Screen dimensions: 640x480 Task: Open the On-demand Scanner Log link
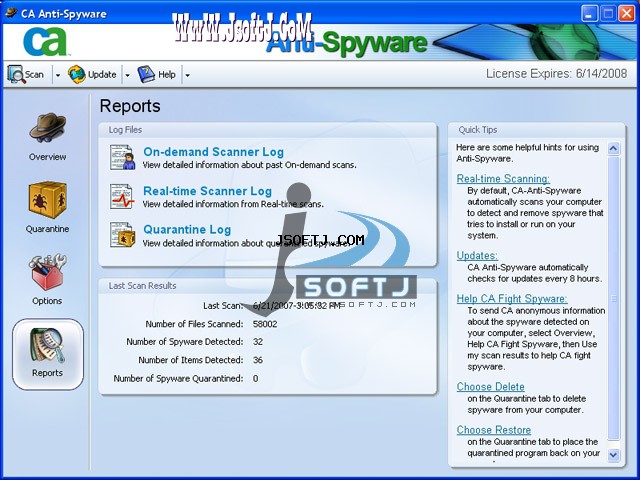pyautogui.click(x=213, y=152)
